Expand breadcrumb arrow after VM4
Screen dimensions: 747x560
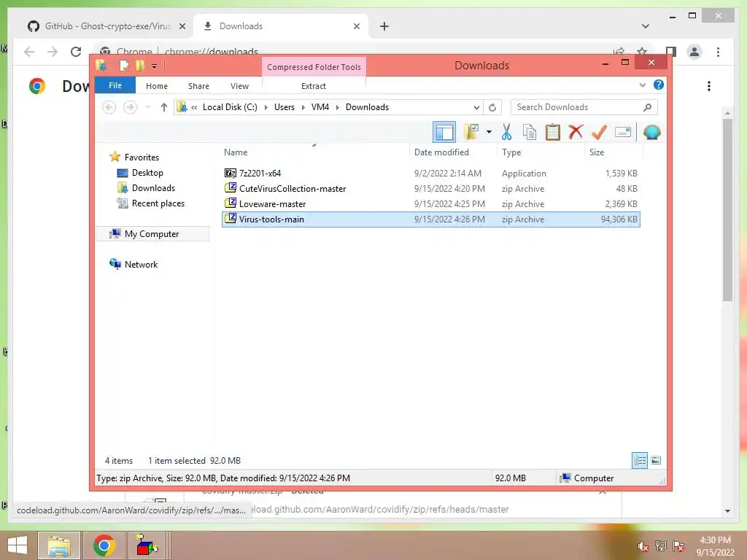point(337,108)
